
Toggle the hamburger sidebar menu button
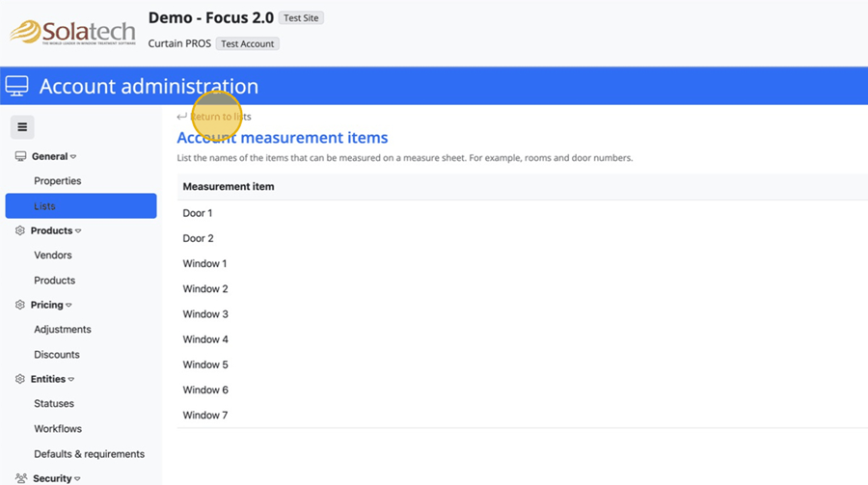(x=22, y=127)
